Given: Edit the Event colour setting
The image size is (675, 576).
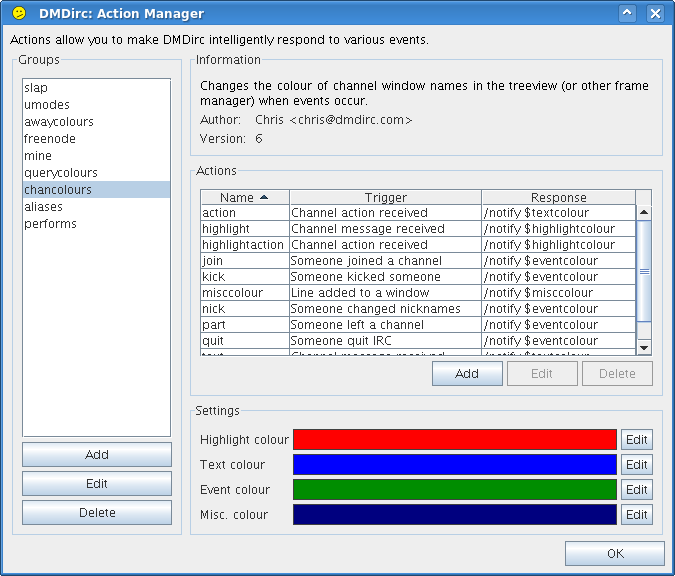Looking at the screenshot, I should tap(637, 489).
